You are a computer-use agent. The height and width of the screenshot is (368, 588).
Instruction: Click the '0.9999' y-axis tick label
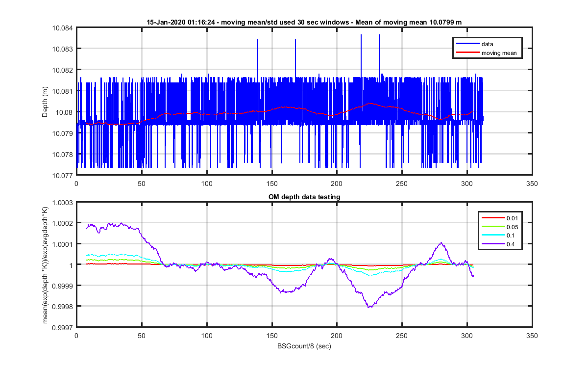click(x=62, y=286)
